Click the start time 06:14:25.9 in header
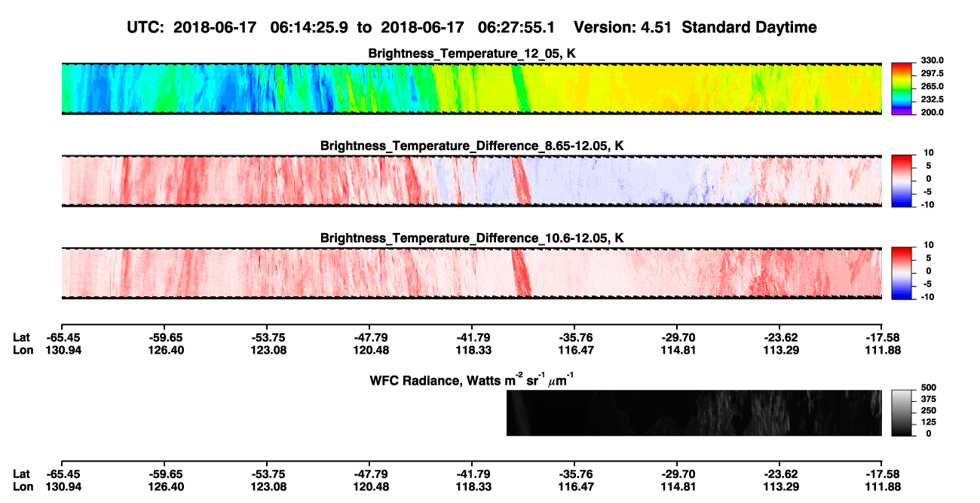Screen dimensions: 980x503 point(309,27)
